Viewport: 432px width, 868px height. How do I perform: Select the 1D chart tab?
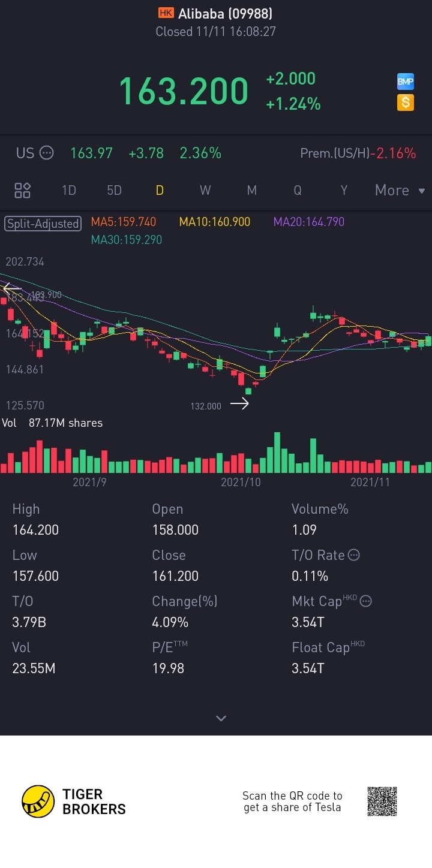coord(69,190)
